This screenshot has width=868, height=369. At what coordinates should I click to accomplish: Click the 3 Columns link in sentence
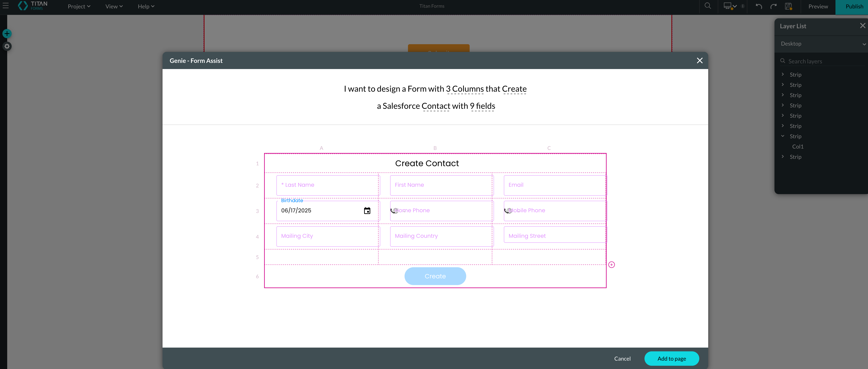pos(465,89)
